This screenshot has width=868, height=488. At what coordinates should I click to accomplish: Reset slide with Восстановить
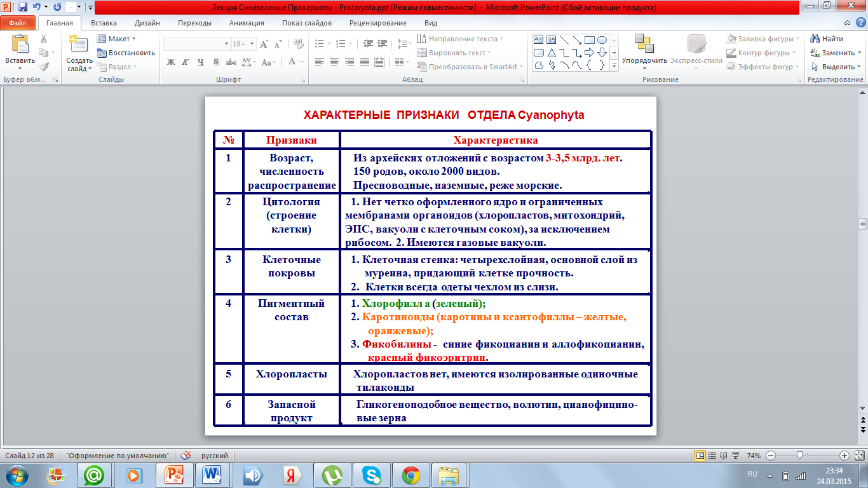pyautogui.click(x=126, y=53)
